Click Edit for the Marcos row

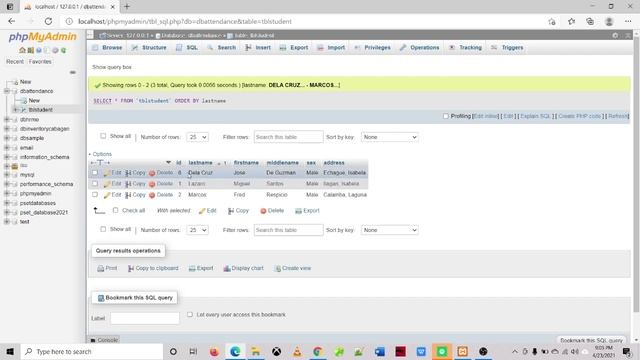pyautogui.click(x=112, y=195)
